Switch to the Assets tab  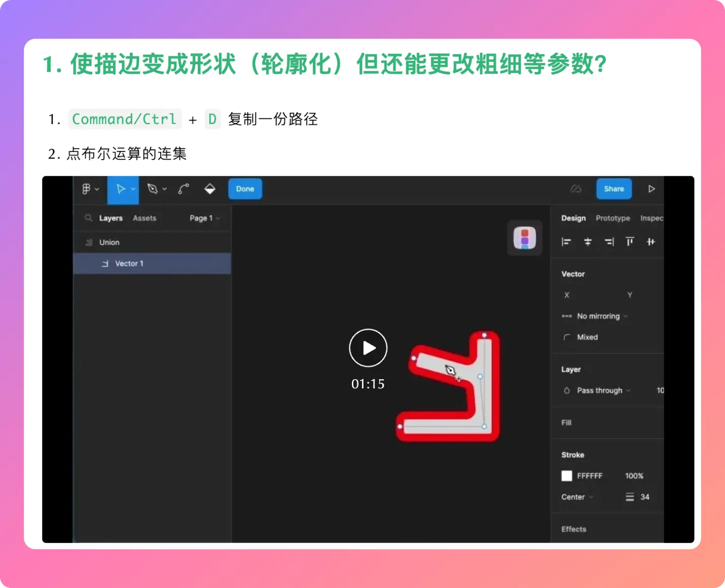pos(144,218)
